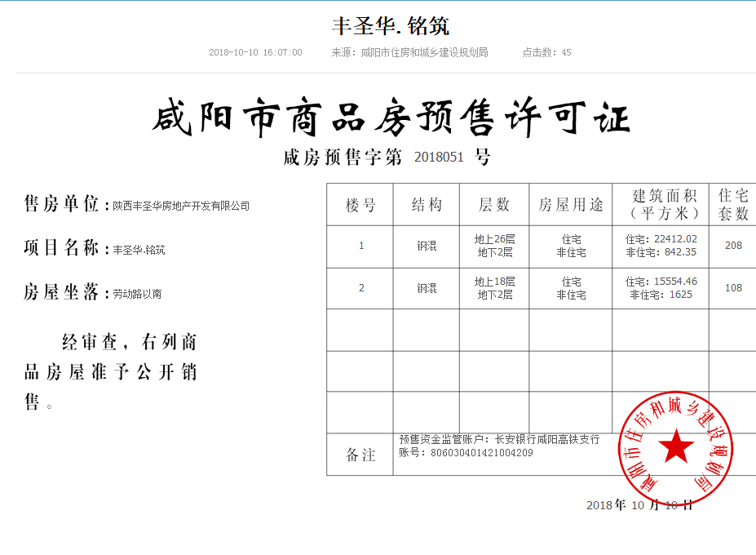Viewport: 756px width, 555px height.
Task: Click the page title 丰圣华.铭筑
Action: pos(391,26)
